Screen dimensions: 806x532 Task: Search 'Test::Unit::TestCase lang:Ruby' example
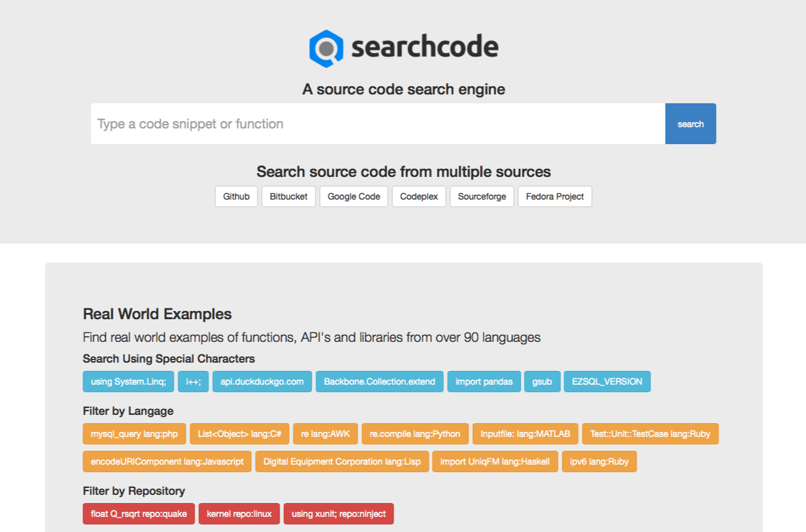coord(650,434)
